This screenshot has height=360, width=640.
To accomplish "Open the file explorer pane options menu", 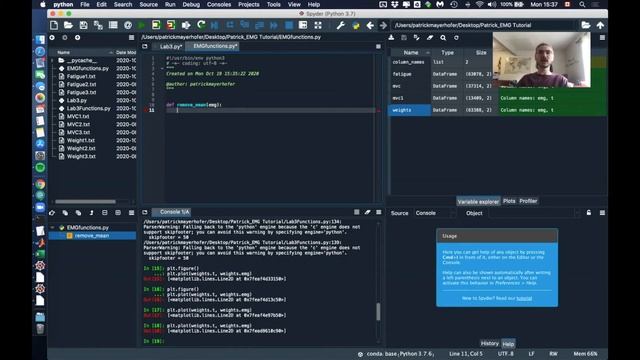I will pos(131,38).
